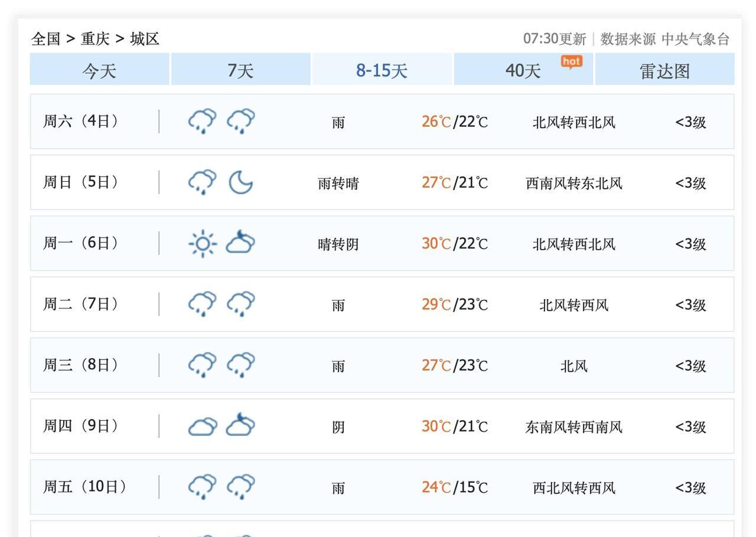The image size is (756, 537).
Task: Click the night rain icon for 周二
Action: pyautogui.click(x=240, y=304)
